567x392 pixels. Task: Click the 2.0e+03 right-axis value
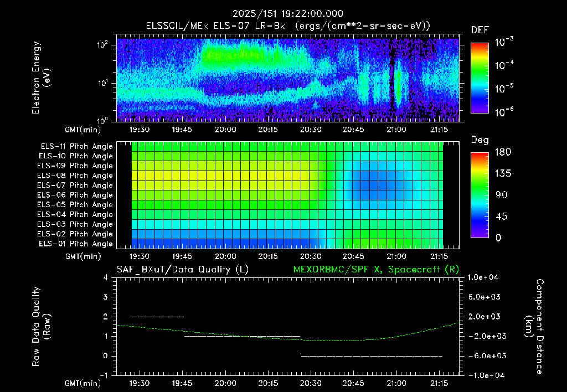(484, 317)
